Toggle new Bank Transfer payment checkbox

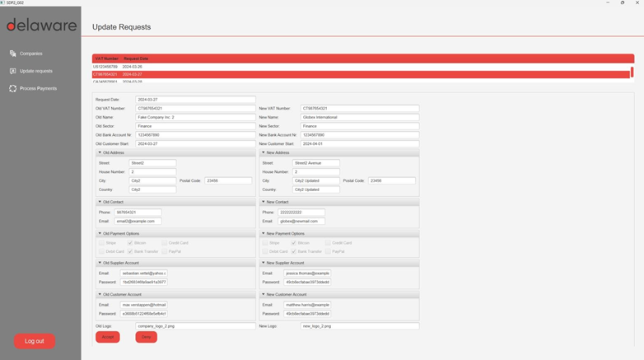coord(294,251)
